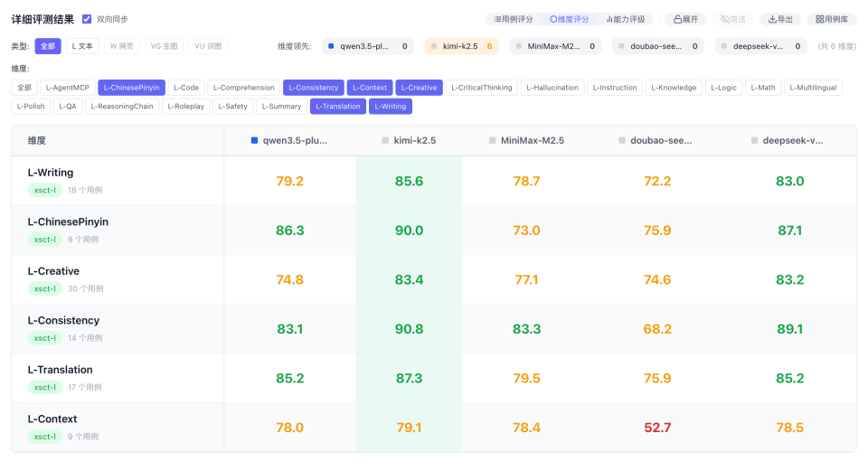The image size is (868, 462).
Task: Toggle L-Logic dimension tag
Action: [723, 88]
